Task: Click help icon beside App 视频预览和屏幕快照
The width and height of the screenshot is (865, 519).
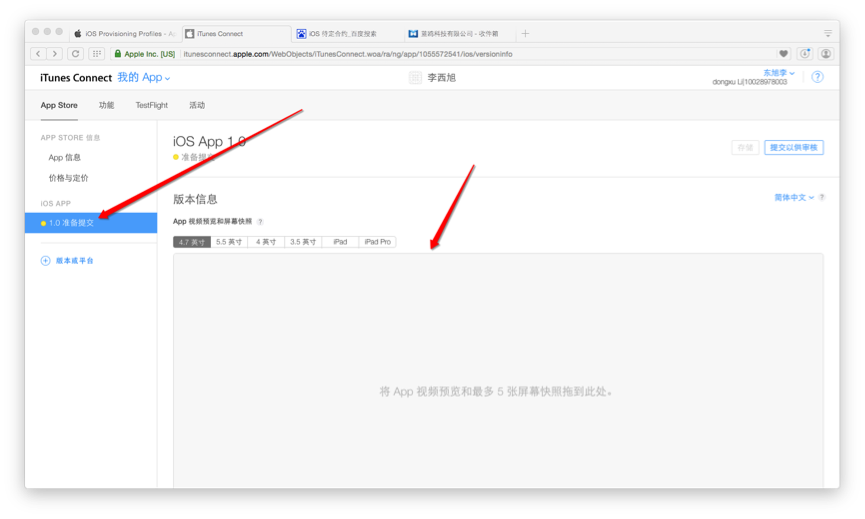Action: click(260, 222)
